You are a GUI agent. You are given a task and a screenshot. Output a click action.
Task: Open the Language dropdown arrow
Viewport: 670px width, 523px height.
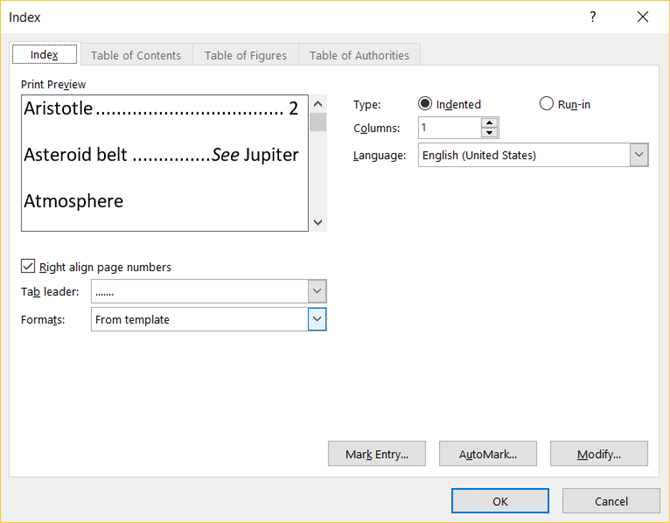639,155
